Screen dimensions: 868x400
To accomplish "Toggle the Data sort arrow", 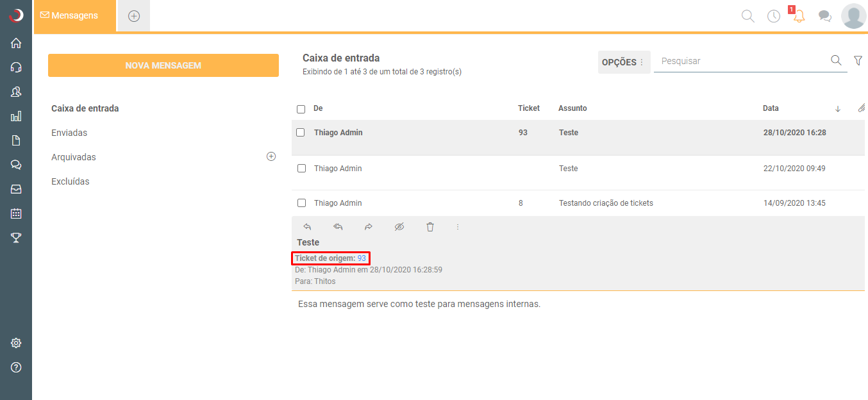I will pyautogui.click(x=838, y=109).
